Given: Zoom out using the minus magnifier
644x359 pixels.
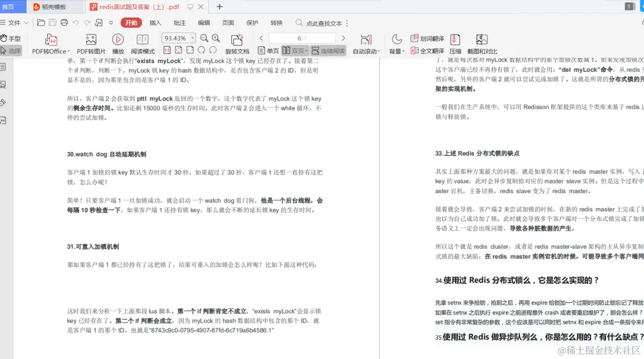Looking at the screenshot, I should tap(204, 38).
